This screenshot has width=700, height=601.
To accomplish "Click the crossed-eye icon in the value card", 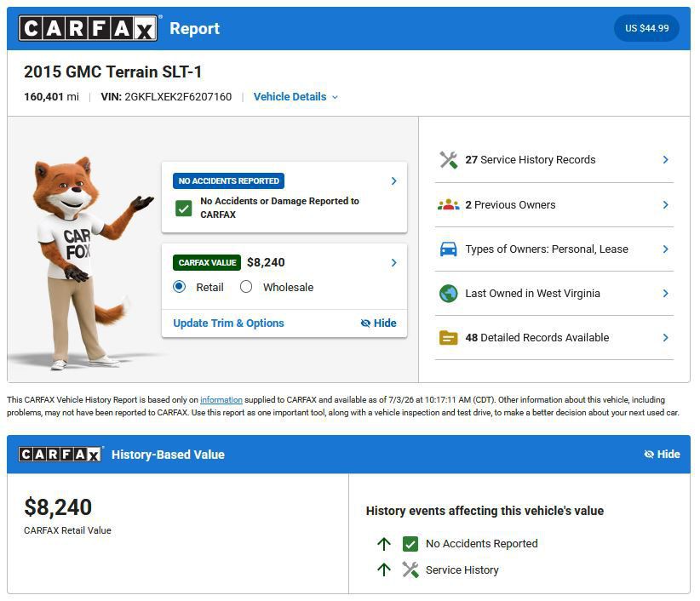I will click(365, 323).
